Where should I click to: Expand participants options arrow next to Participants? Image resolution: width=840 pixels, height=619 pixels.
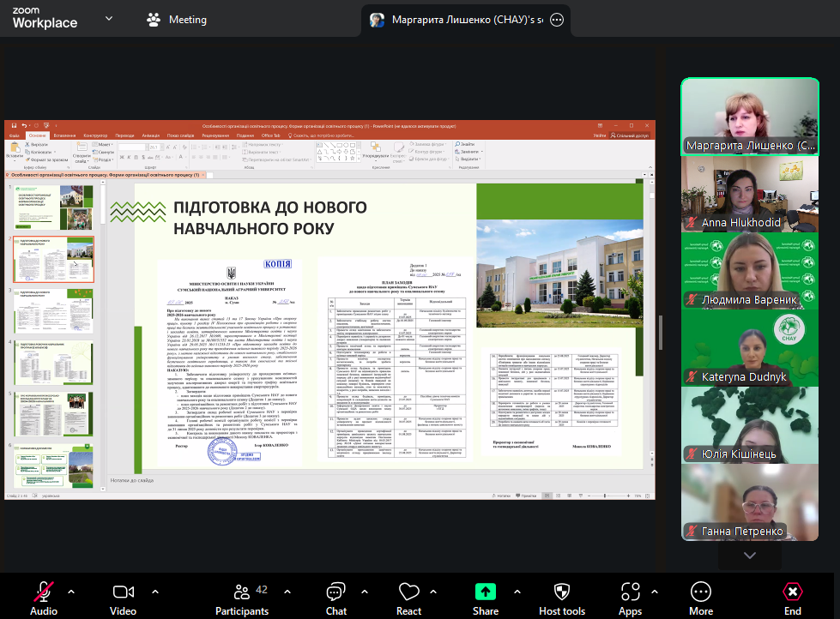[x=287, y=591]
